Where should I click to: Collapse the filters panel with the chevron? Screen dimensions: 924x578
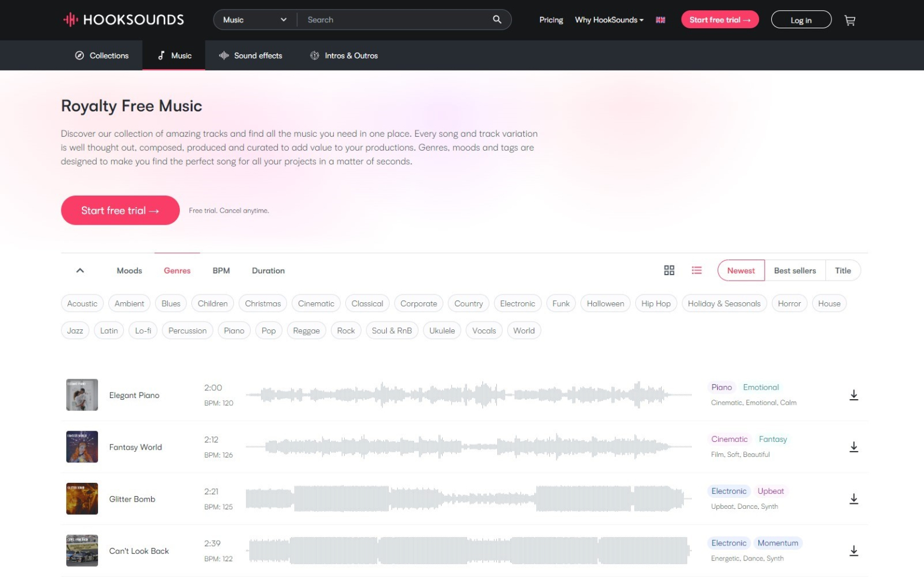click(x=80, y=270)
